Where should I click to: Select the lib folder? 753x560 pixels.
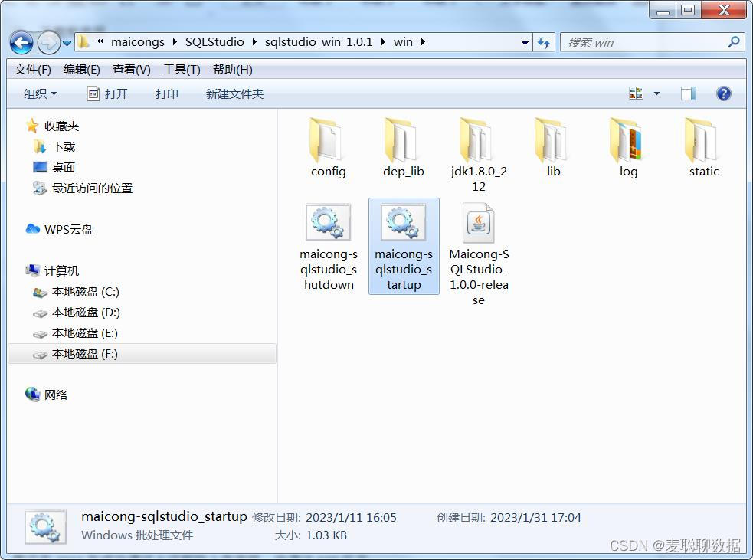553,147
